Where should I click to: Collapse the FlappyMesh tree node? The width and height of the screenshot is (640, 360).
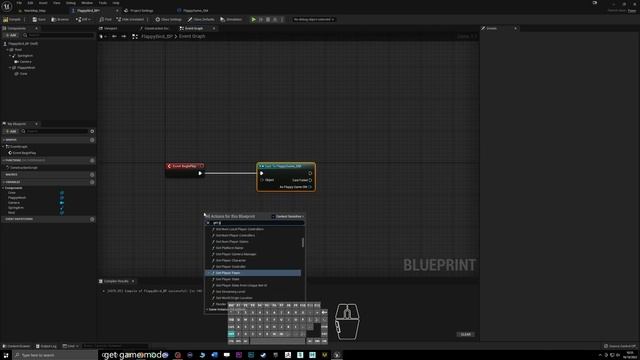click(x=10, y=68)
